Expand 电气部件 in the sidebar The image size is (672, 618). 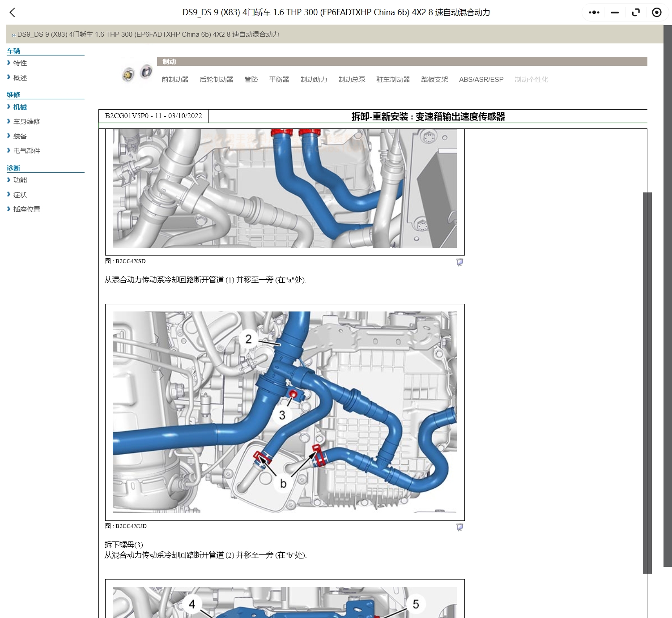[26, 151]
